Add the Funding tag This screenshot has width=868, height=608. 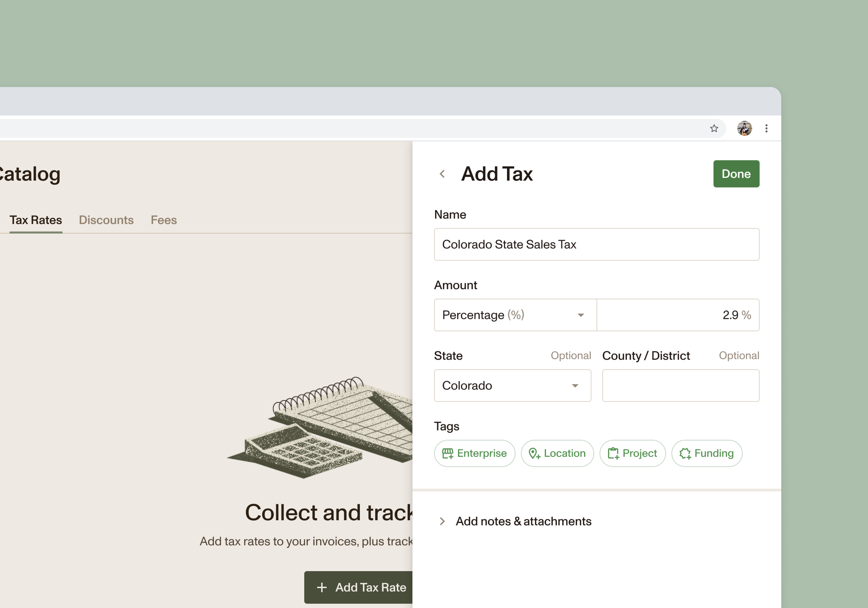point(706,453)
